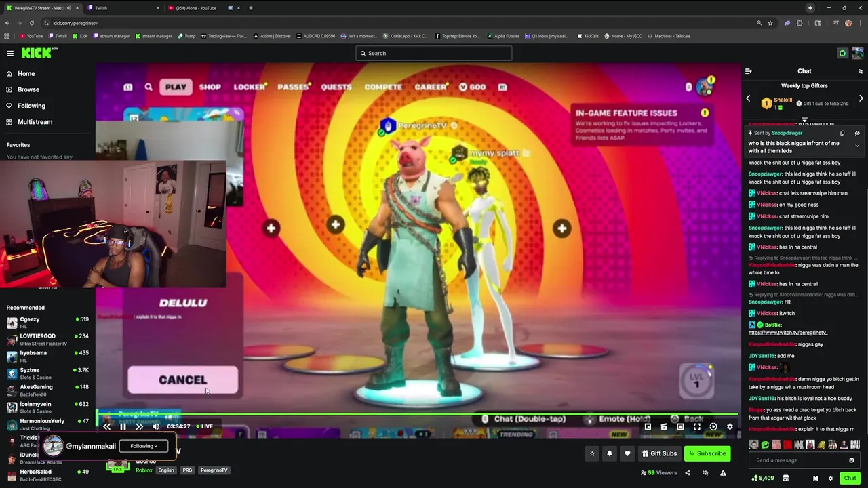
Task: Hide viewer count eye-slash icon
Action: pos(705,473)
